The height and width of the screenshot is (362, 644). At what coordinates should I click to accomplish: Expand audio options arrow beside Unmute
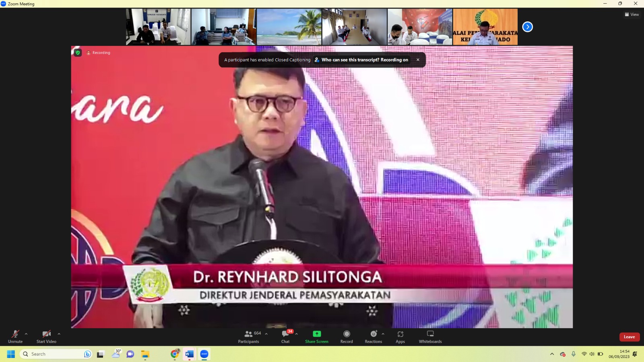pyautogui.click(x=26, y=334)
